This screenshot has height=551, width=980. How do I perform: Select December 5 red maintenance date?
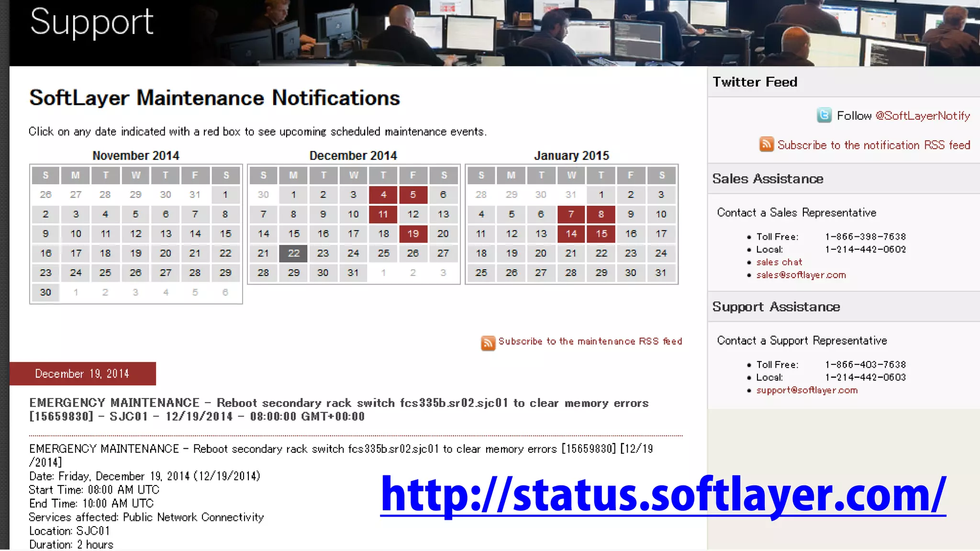(x=413, y=195)
